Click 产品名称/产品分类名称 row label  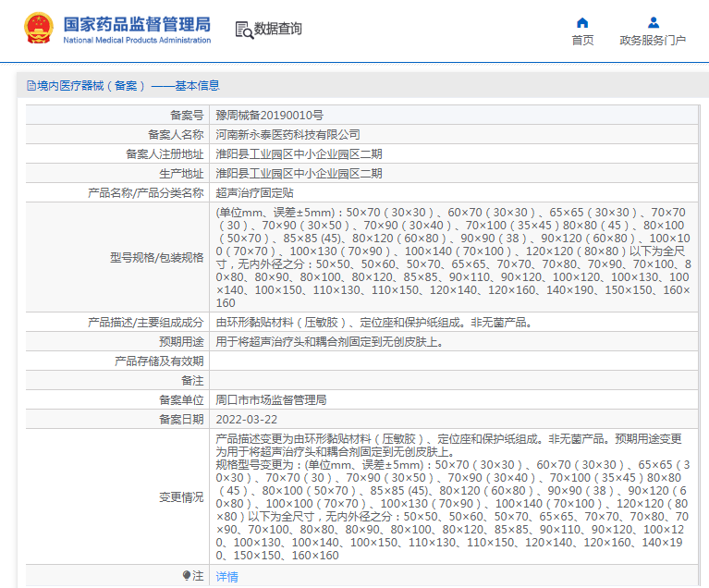tap(146, 193)
